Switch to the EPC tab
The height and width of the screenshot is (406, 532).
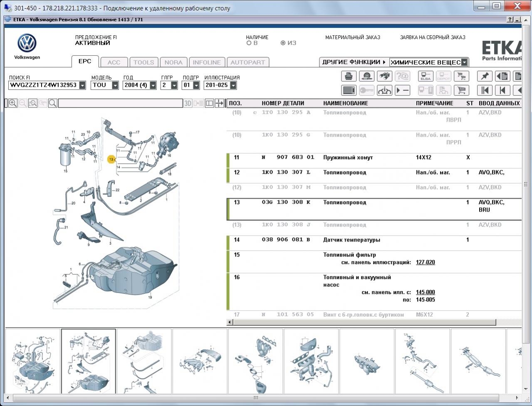click(85, 61)
